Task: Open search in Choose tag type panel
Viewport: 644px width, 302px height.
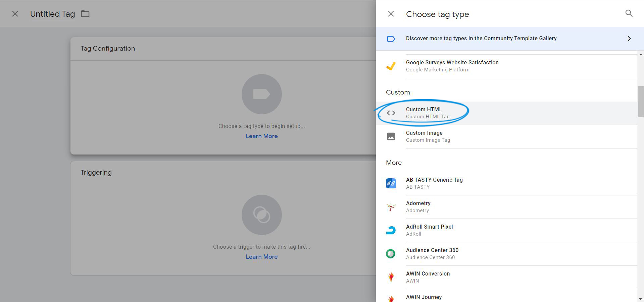Action: (x=629, y=13)
